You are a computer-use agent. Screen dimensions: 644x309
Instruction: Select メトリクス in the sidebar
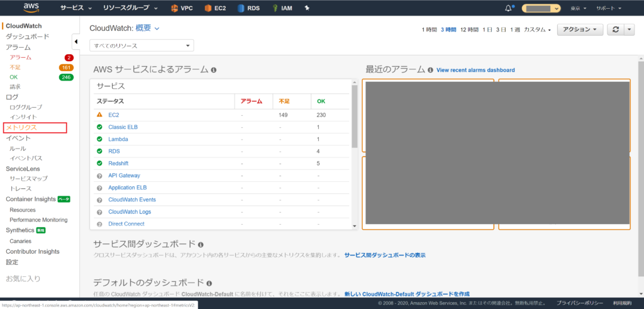tap(21, 128)
